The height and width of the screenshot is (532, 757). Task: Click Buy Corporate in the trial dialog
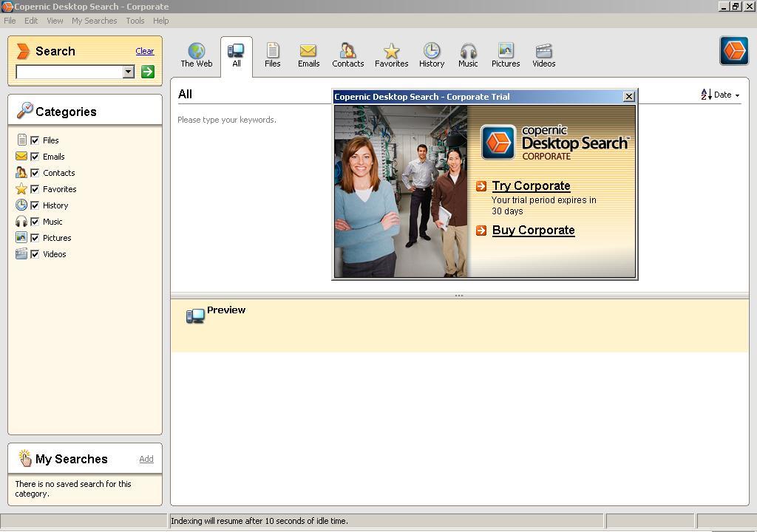[x=533, y=230]
